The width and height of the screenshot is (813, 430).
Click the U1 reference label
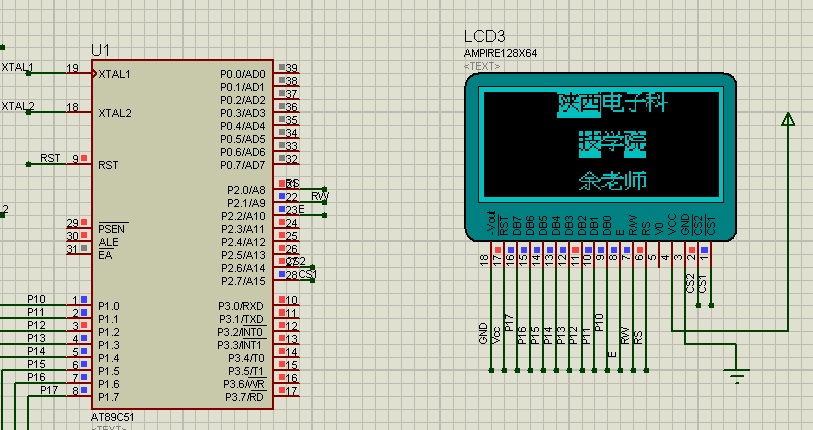100,50
